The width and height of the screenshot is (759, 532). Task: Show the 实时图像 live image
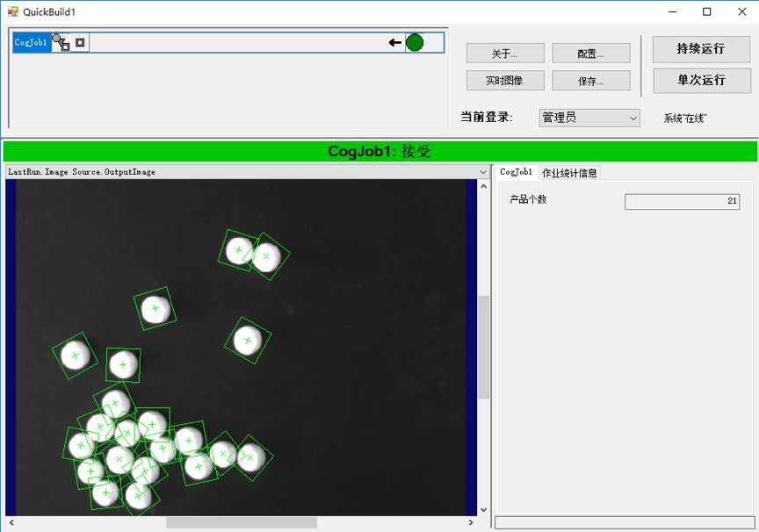tap(505, 80)
